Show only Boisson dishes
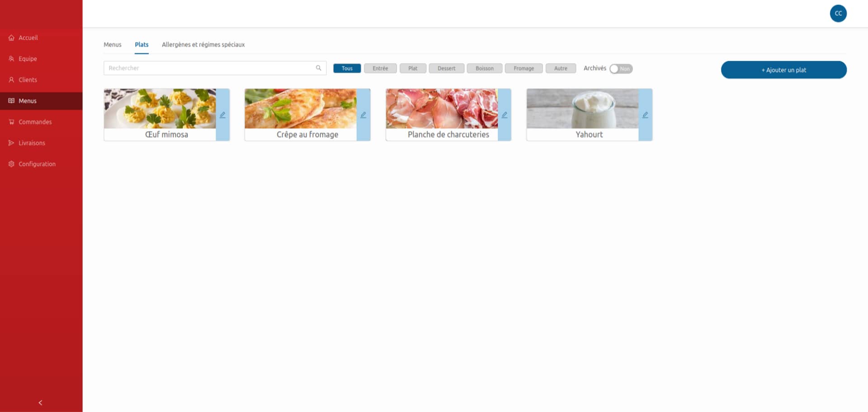This screenshot has width=868, height=412. (x=485, y=68)
